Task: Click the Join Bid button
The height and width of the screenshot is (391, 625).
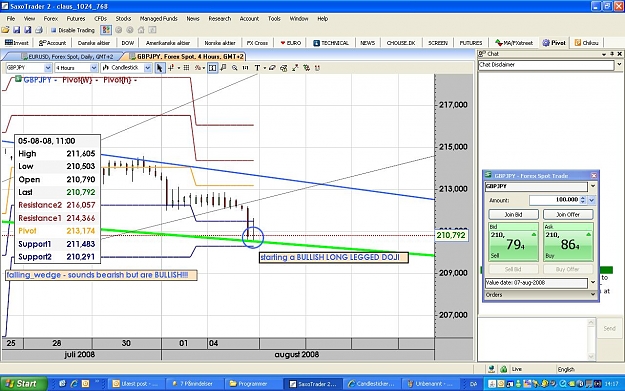Action: [x=513, y=214]
